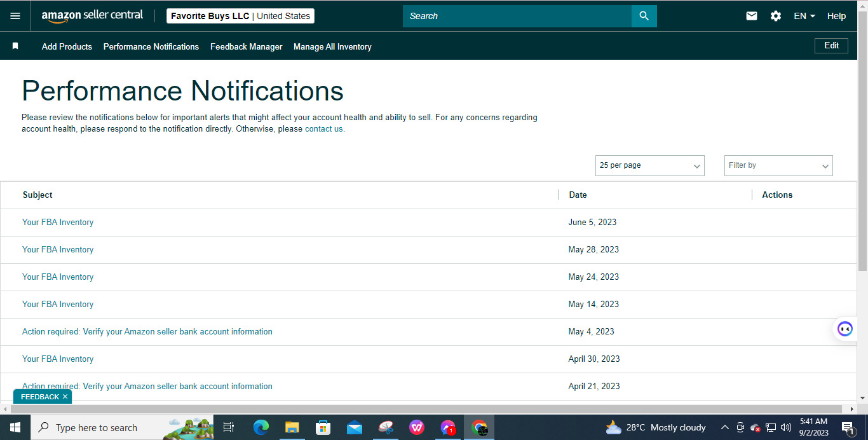Click the Windows Type here to search box
Image resolution: width=868 pixels, height=440 pixels.
pos(121,427)
